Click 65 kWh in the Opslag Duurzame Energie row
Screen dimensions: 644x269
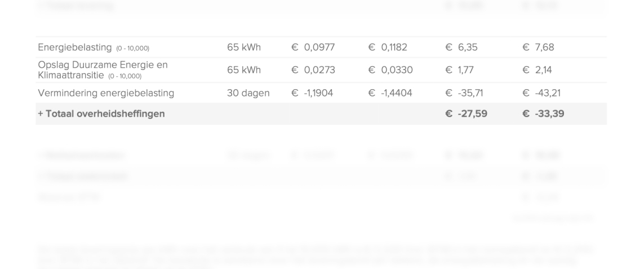pyautogui.click(x=243, y=70)
